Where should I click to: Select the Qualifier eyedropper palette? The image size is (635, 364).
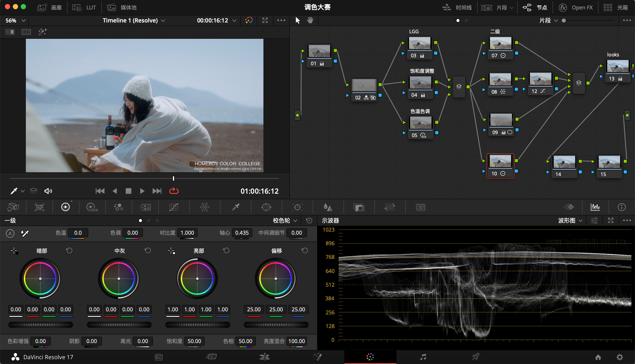click(235, 207)
